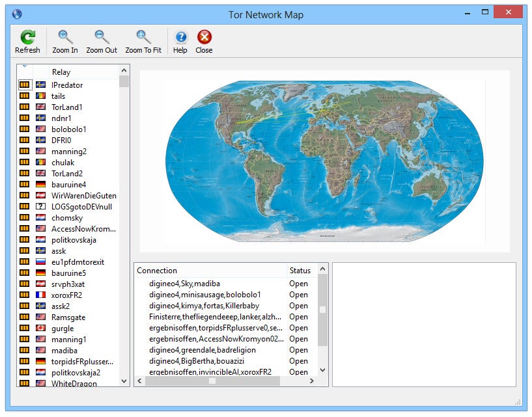Click the Zoom In magnifier icon

(65, 38)
